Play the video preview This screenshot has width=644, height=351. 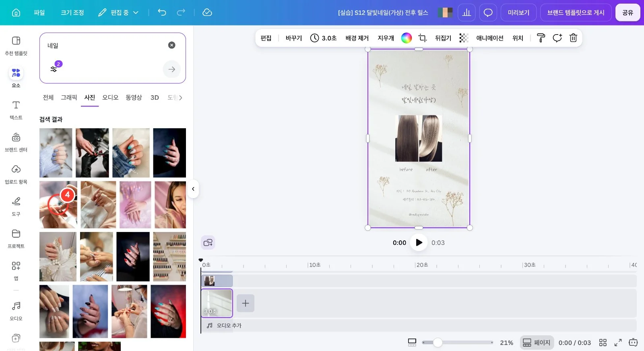[419, 242]
